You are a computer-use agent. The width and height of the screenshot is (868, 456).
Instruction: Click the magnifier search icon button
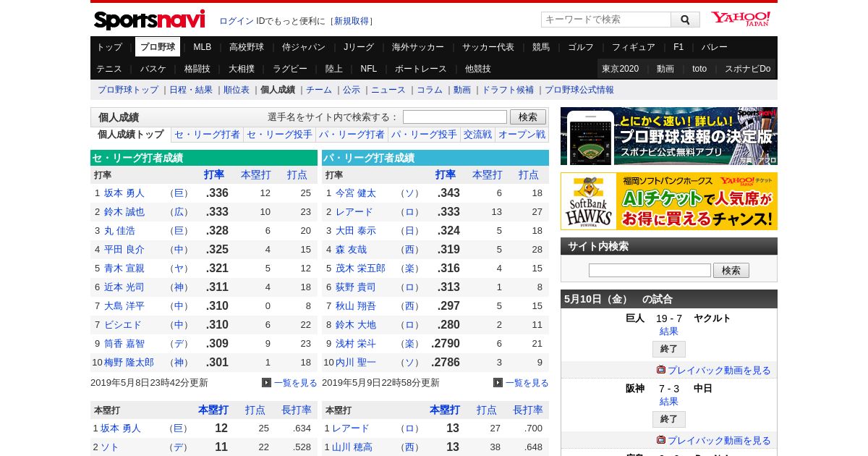coord(685,20)
